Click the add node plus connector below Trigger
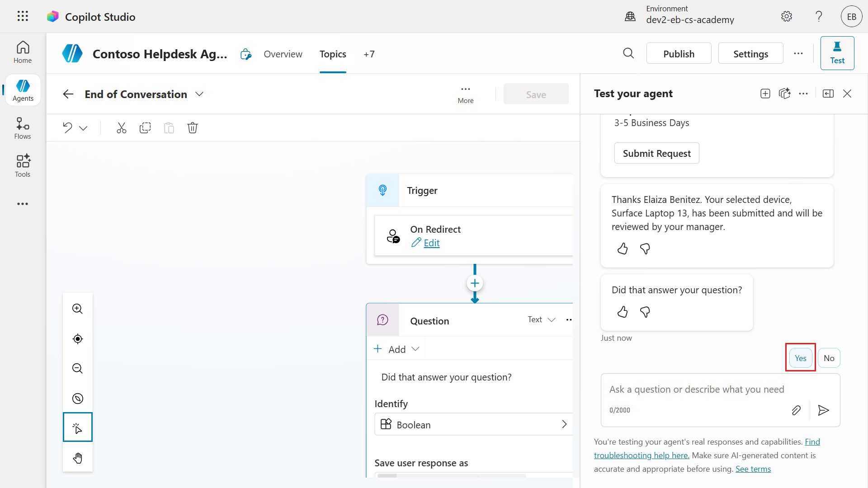Image resolution: width=868 pixels, height=488 pixels. point(475,283)
